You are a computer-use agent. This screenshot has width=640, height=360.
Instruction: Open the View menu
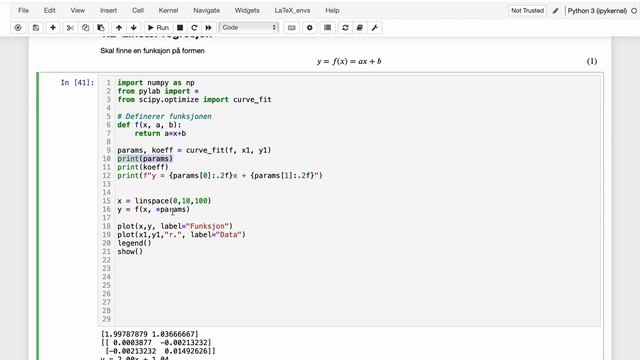pos(78,10)
